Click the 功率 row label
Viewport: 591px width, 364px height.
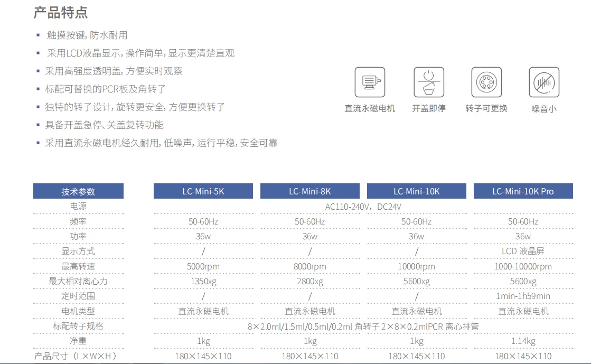[x=78, y=237]
